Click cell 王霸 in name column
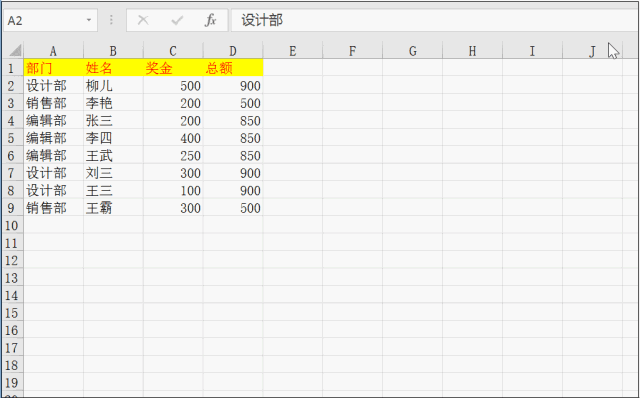The image size is (640, 398). pos(113,208)
